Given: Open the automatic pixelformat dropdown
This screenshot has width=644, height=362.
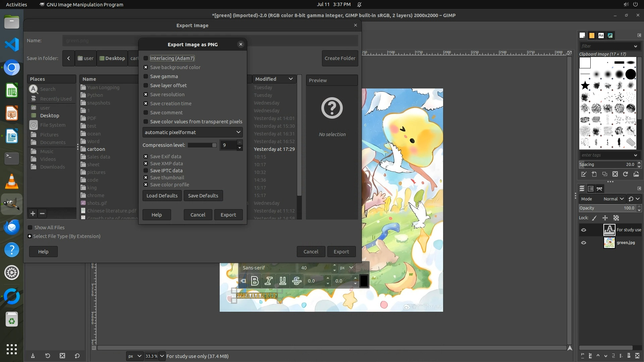Looking at the screenshot, I should (x=192, y=132).
